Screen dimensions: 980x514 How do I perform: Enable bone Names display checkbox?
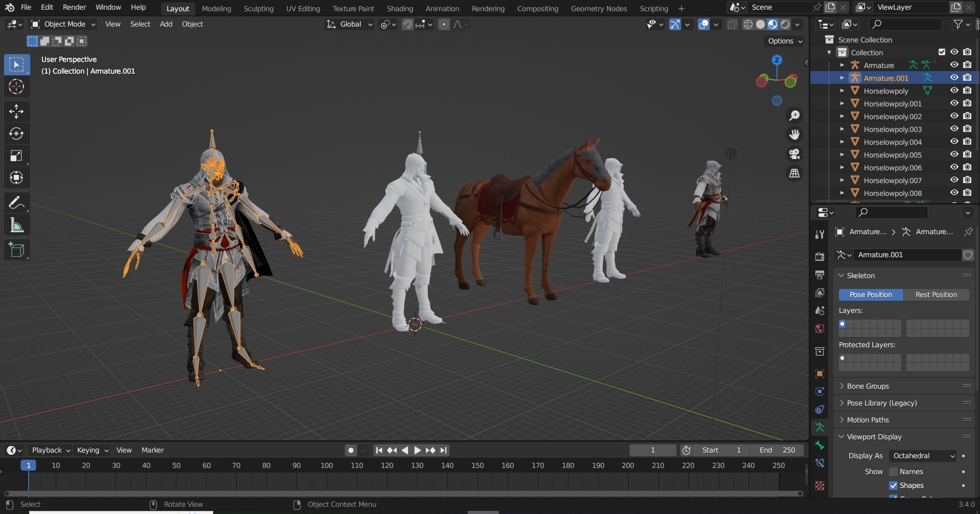[894, 472]
